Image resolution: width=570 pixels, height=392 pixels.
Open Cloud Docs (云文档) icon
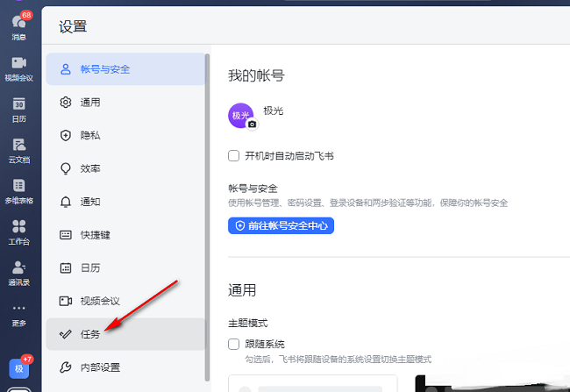[18, 148]
